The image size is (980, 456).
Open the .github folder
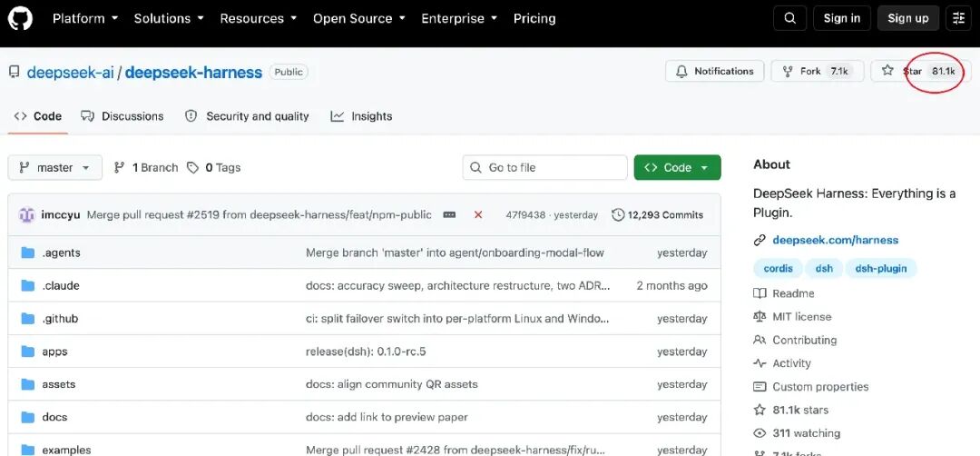60,319
